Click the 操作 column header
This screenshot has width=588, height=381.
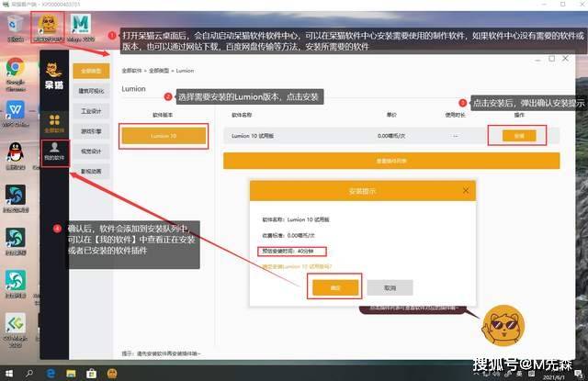519,115
